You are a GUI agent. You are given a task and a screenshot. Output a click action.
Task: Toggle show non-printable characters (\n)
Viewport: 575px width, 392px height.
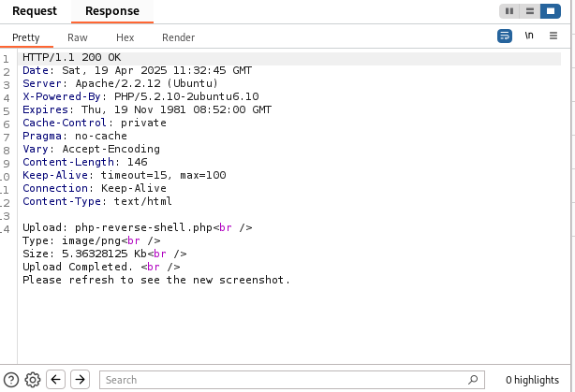529,36
